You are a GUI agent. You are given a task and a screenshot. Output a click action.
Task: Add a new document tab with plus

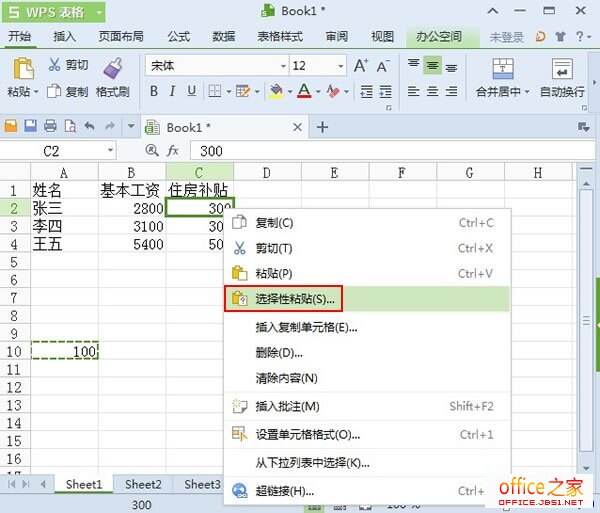tap(322, 127)
